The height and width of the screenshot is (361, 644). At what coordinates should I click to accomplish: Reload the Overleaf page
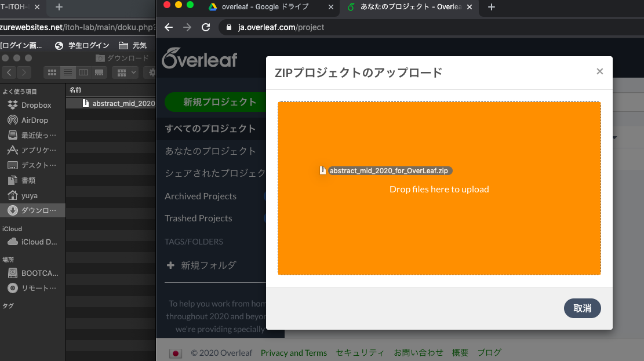point(206,27)
